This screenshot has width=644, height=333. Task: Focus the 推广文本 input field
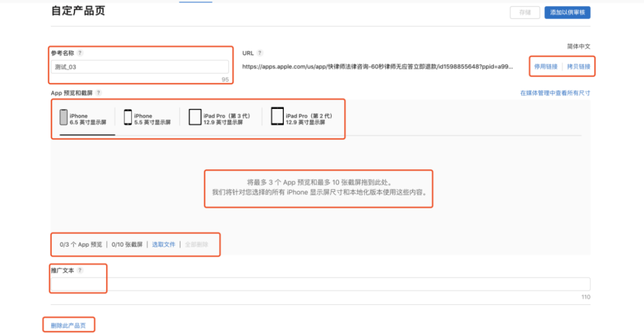pyautogui.click(x=320, y=284)
